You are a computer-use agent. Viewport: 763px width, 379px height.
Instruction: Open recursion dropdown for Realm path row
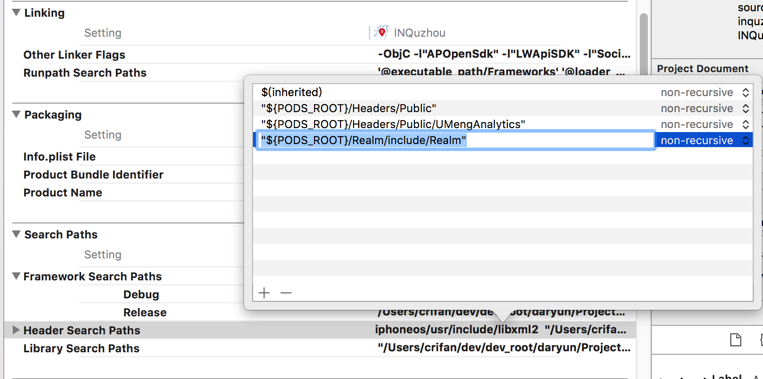745,140
